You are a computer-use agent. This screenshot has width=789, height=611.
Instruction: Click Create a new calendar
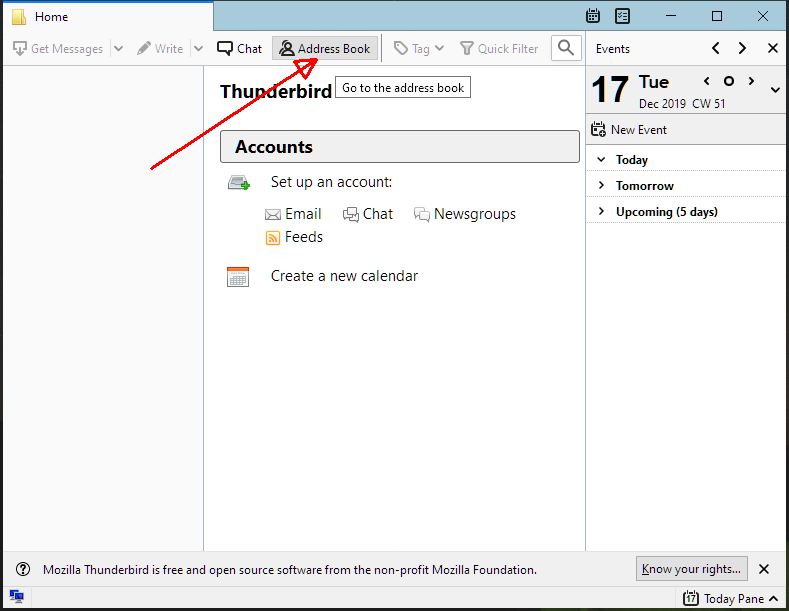click(x=344, y=276)
